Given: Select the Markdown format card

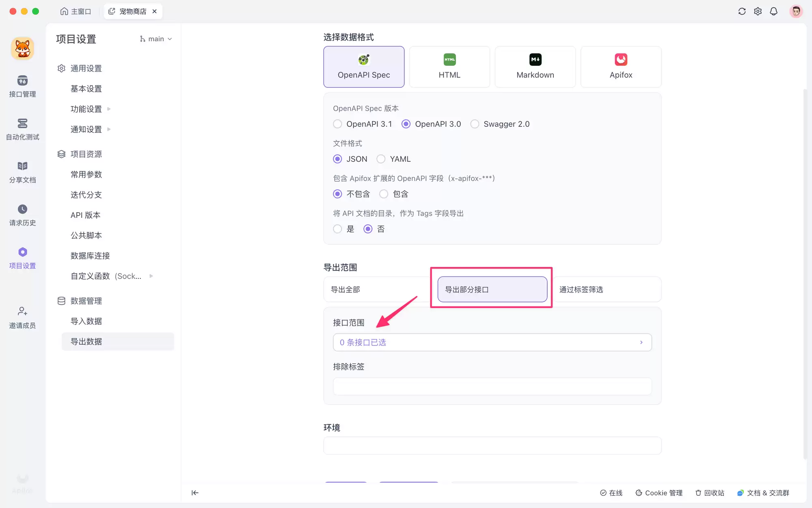Looking at the screenshot, I should (535, 67).
